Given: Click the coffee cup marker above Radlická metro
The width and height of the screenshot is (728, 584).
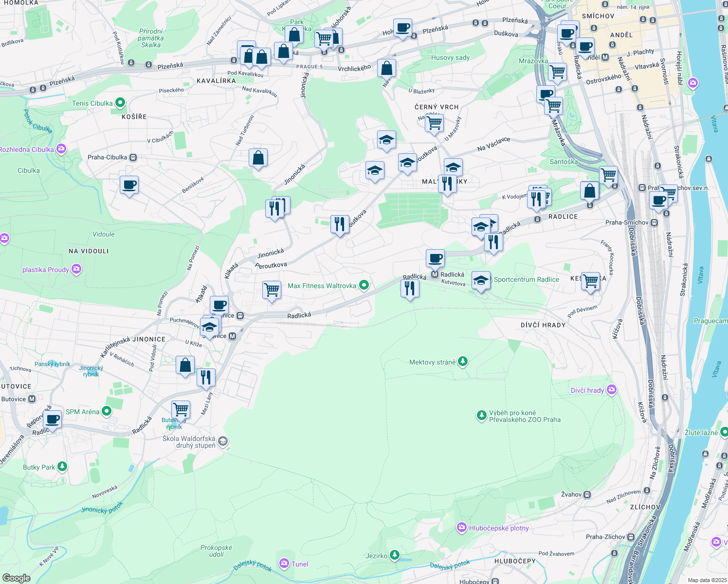Looking at the screenshot, I should [435, 258].
